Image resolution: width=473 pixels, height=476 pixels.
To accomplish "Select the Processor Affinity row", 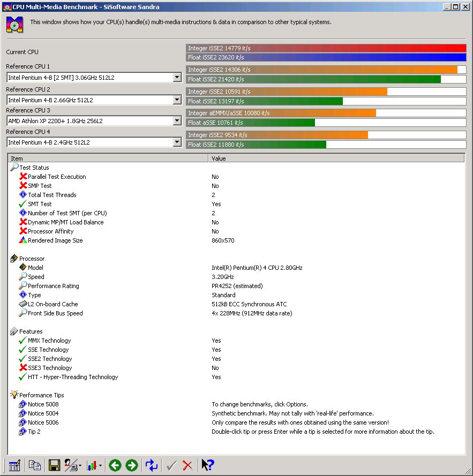I will click(236, 231).
